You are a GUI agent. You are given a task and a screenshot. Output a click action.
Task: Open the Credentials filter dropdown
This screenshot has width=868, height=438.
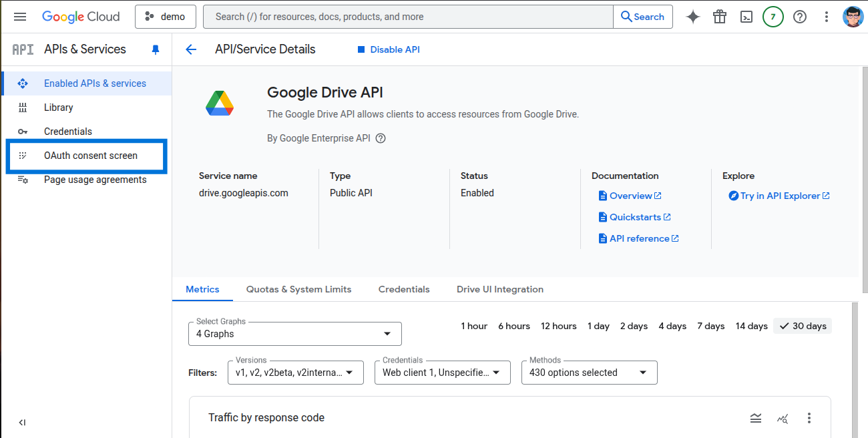click(443, 373)
